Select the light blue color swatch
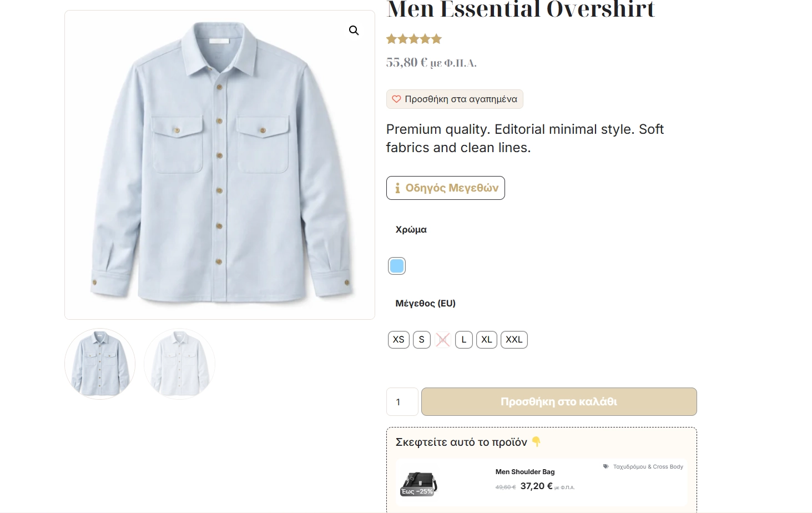 397,266
